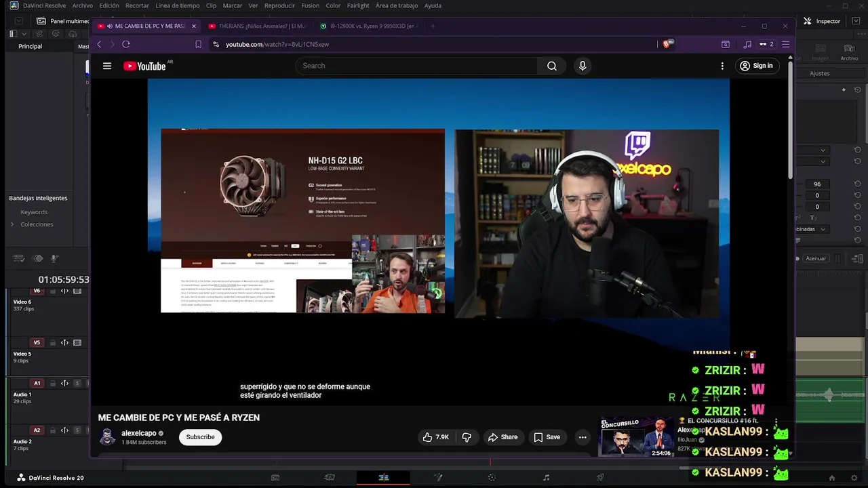Open El Concursillo recommended video thumbnail

pyautogui.click(x=636, y=437)
